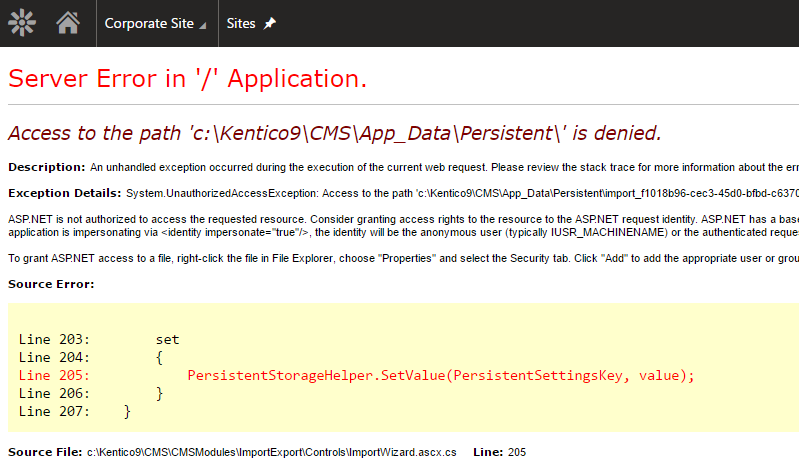This screenshot has height=466, width=799.
Task: Select the 'Access to the path' denied message
Action: [x=335, y=133]
